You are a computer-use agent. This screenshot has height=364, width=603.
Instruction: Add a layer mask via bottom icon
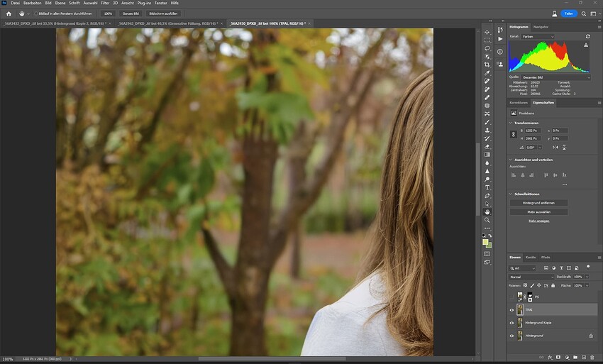(x=558, y=357)
